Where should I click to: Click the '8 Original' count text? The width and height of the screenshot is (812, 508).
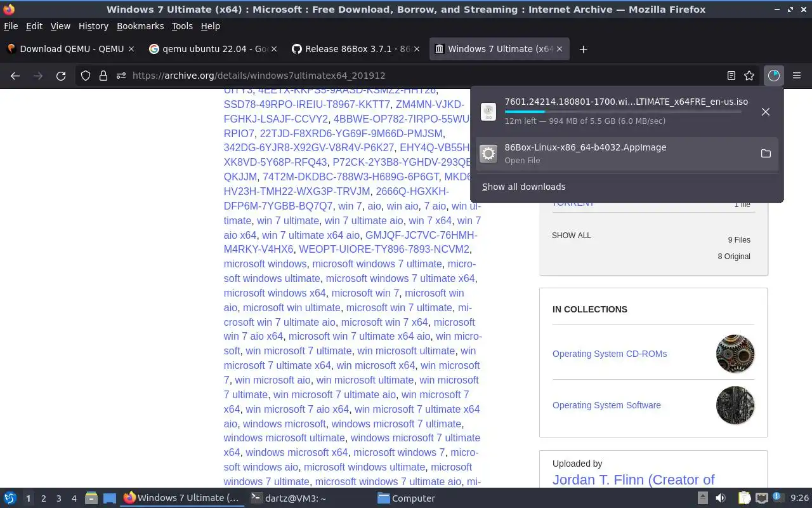(734, 257)
